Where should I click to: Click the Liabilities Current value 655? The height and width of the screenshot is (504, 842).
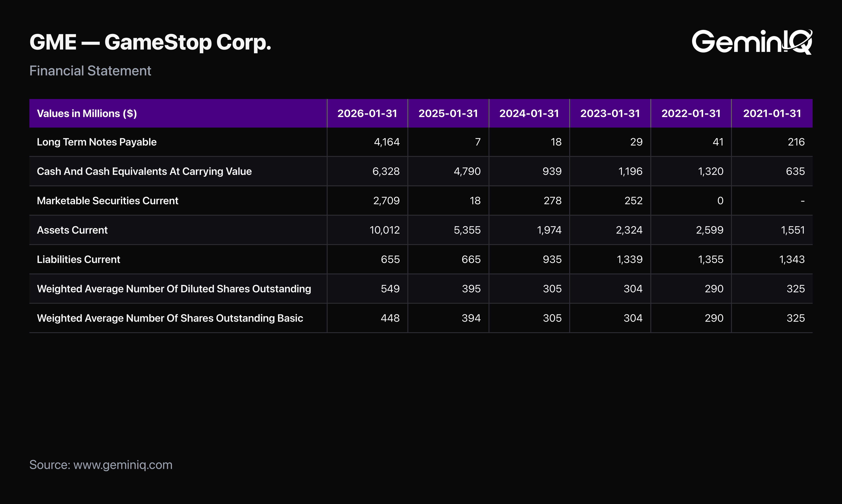coord(390,259)
